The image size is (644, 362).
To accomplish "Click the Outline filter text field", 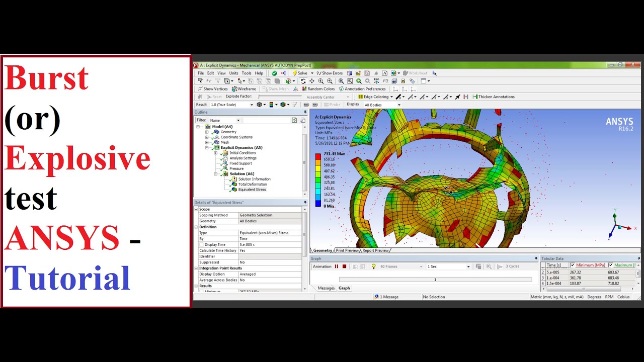I will [x=267, y=120].
